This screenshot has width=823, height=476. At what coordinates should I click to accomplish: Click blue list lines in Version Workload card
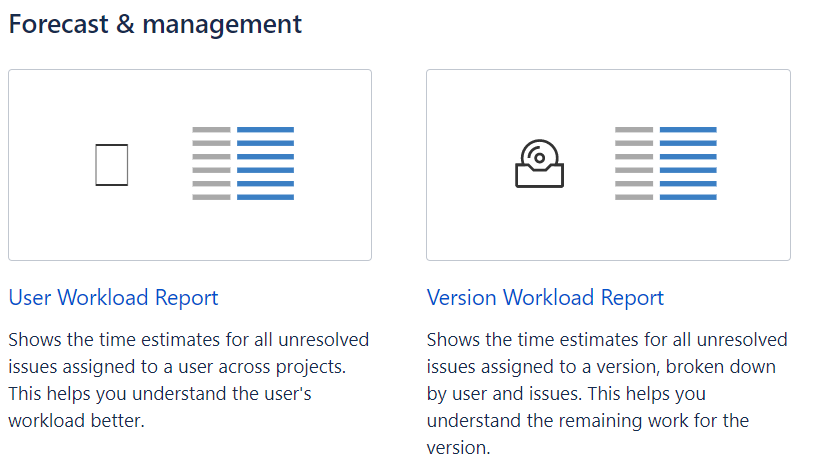(688, 164)
